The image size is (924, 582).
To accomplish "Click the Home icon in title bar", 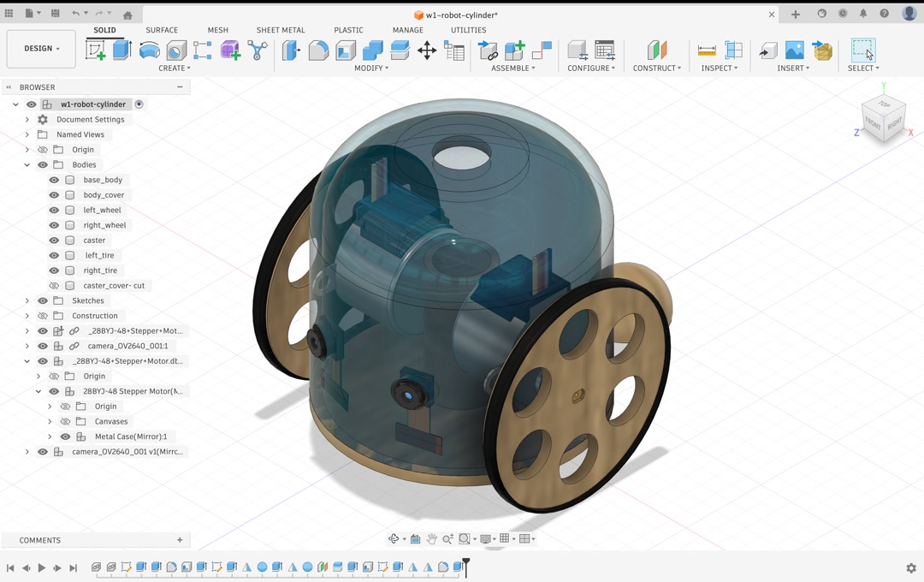I will point(127,15).
